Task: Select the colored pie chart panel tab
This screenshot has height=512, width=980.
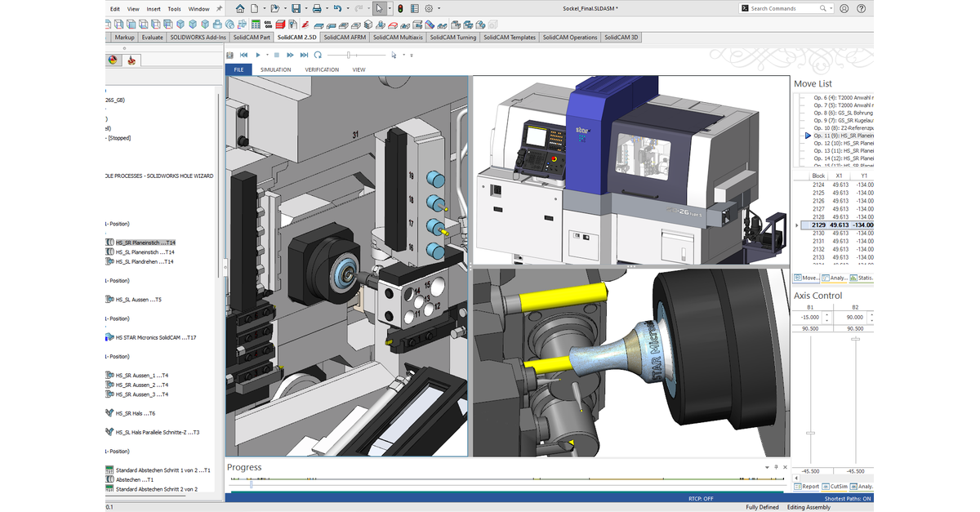Action: [x=114, y=60]
